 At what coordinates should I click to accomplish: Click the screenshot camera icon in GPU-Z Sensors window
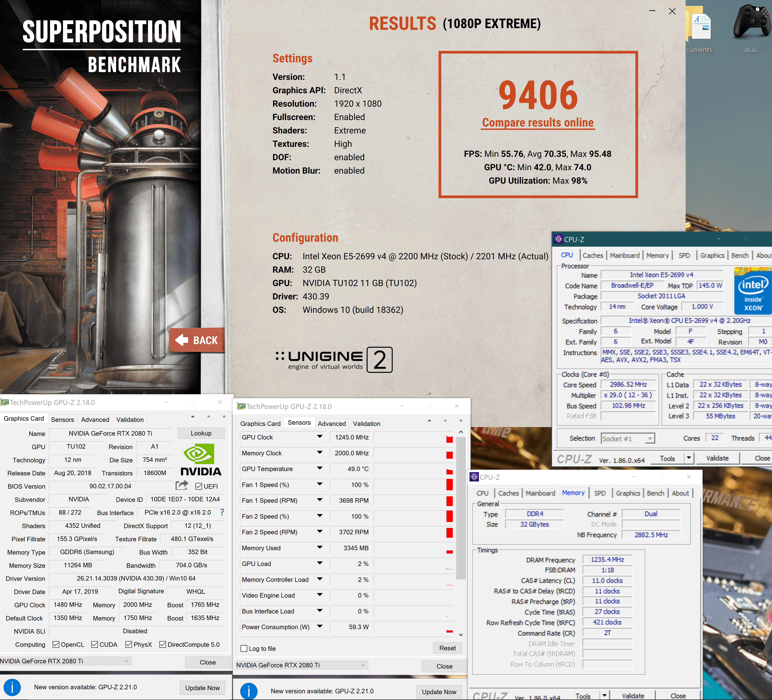coord(429,421)
